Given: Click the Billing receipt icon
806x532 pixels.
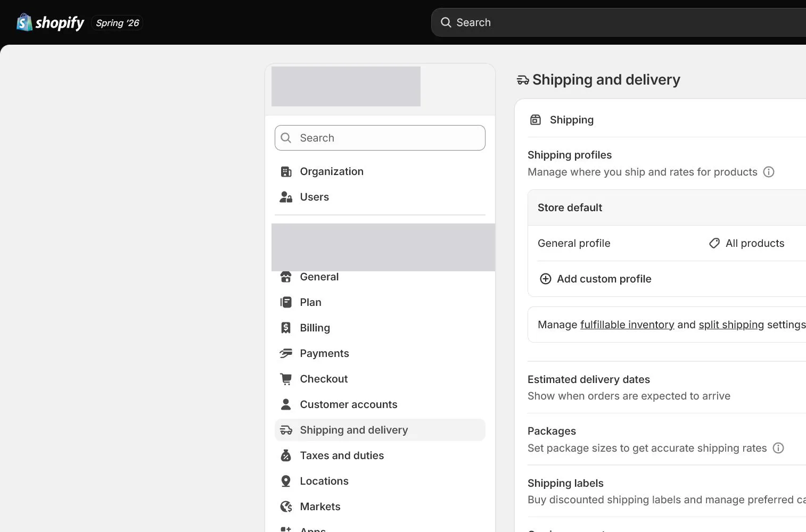Looking at the screenshot, I should 286,328.
